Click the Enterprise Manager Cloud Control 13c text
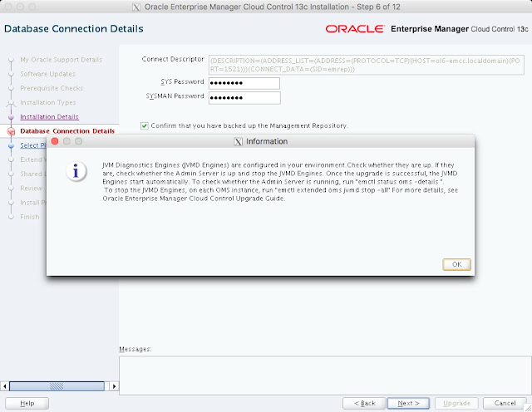This screenshot has height=412, width=532. click(x=460, y=29)
